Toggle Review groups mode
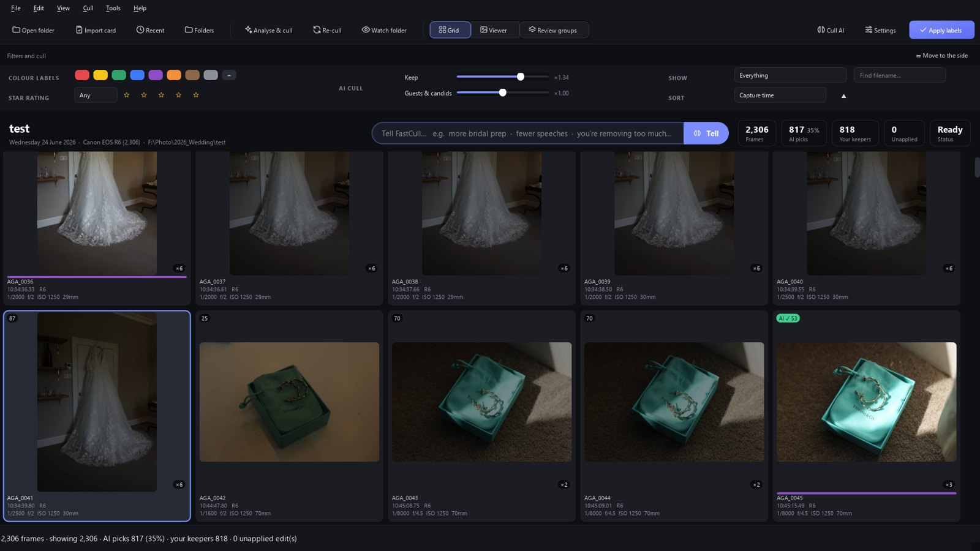Screen dimensions: 980x551 pos(553,30)
